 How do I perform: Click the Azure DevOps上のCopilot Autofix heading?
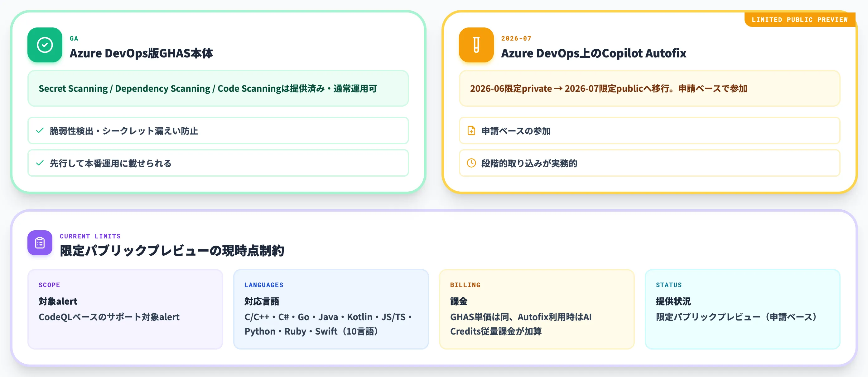[593, 53]
